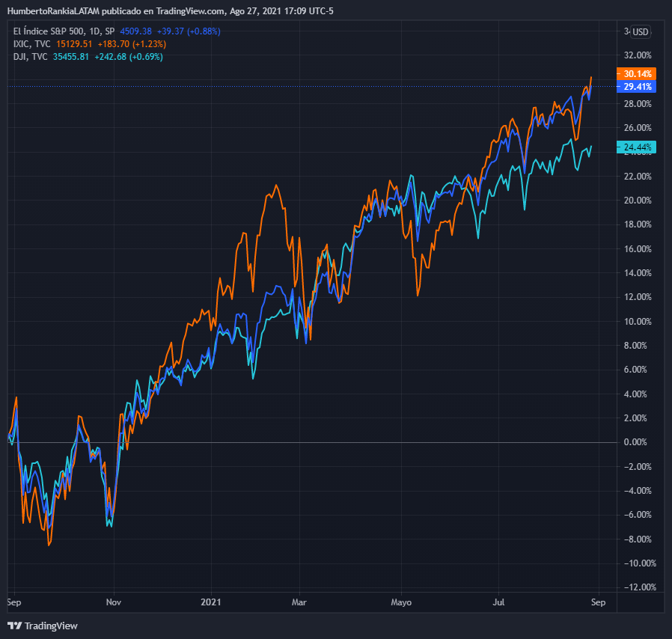Click the Mar label on time axis
672x639 pixels.
pyautogui.click(x=299, y=602)
